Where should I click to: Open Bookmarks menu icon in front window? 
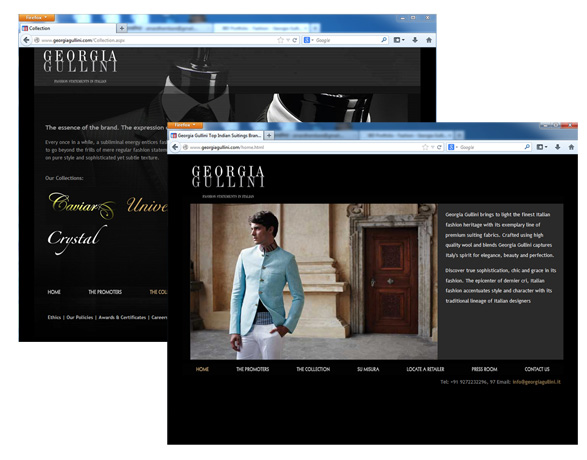541,147
